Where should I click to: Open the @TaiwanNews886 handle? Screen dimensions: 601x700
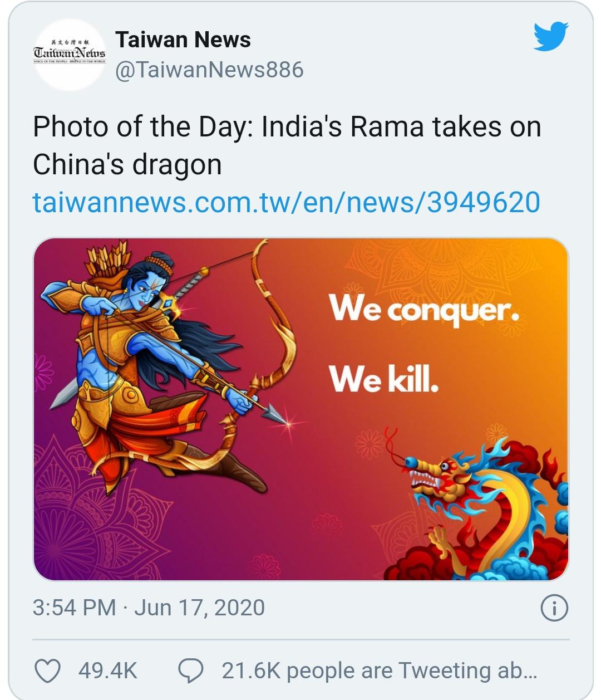pyautogui.click(x=209, y=70)
